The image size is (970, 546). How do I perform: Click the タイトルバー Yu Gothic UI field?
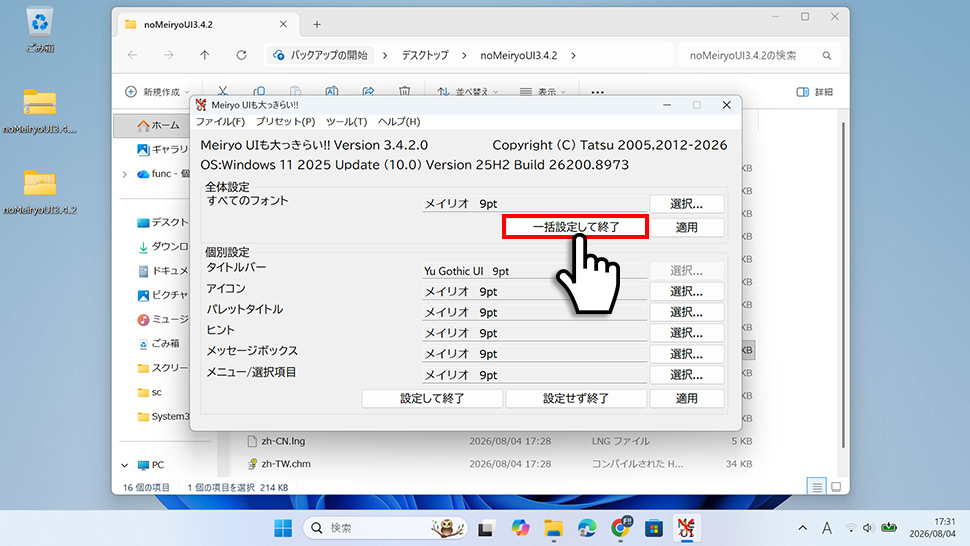(x=534, y=271)
